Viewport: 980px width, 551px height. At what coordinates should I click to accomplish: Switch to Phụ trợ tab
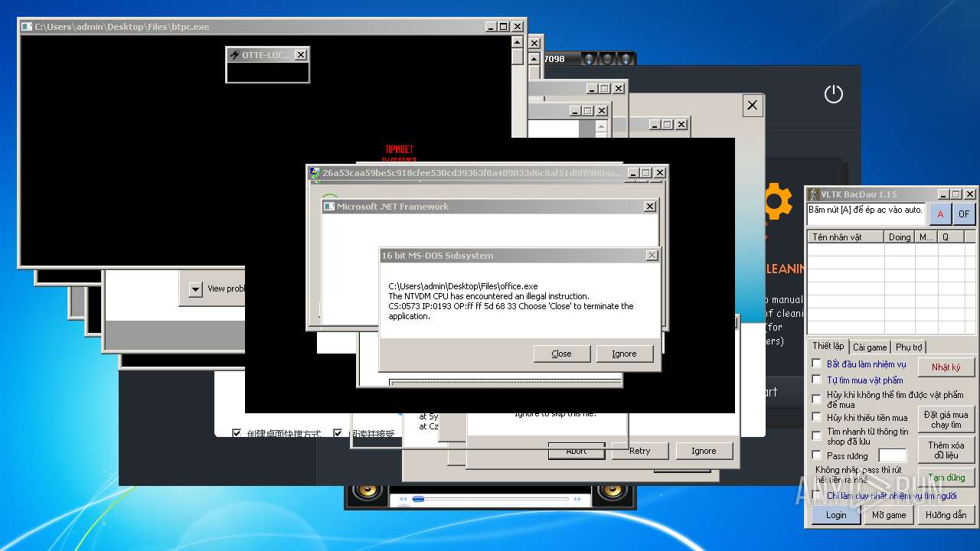pyautogui.click(x=910, y=347)
